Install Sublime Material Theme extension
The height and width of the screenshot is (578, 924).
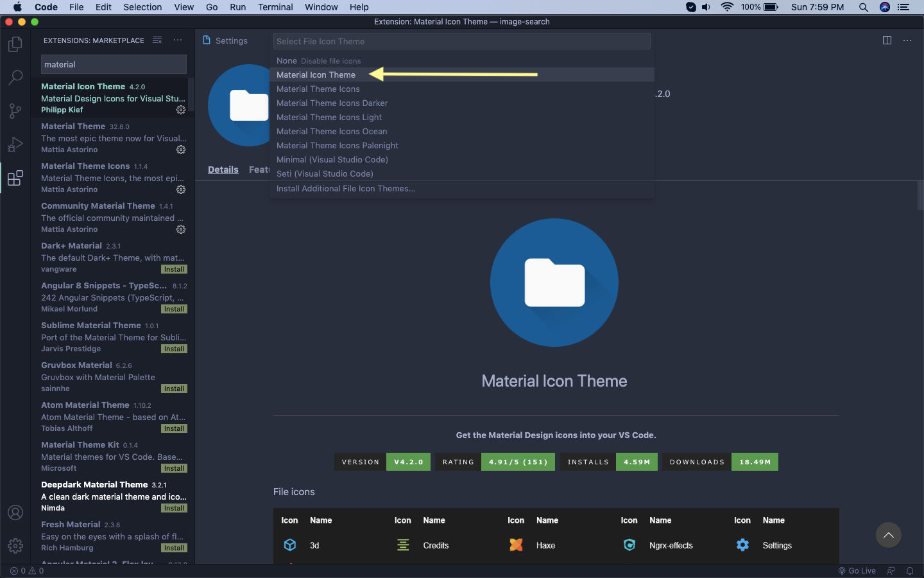click(x=174, y=349)
